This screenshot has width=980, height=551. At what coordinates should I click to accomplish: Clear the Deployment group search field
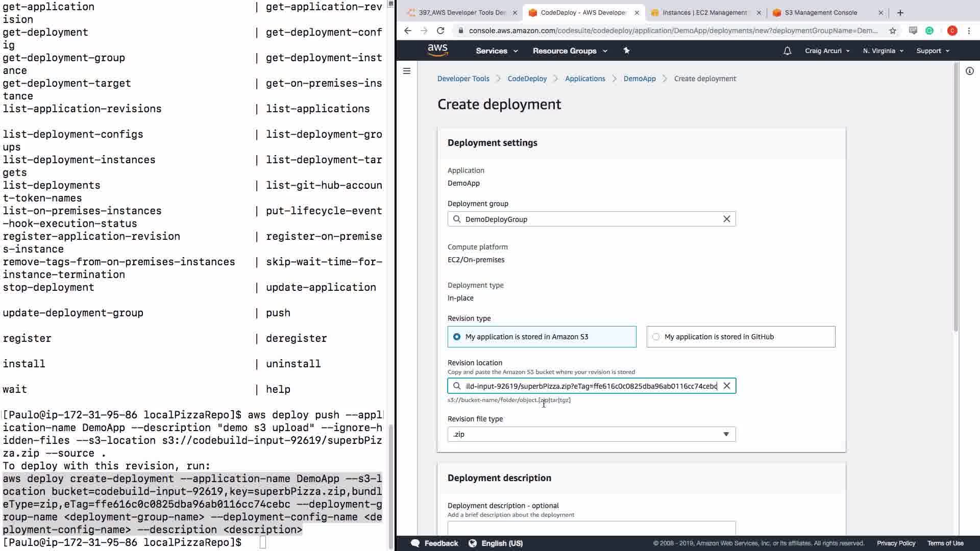[x=726, y=219]
